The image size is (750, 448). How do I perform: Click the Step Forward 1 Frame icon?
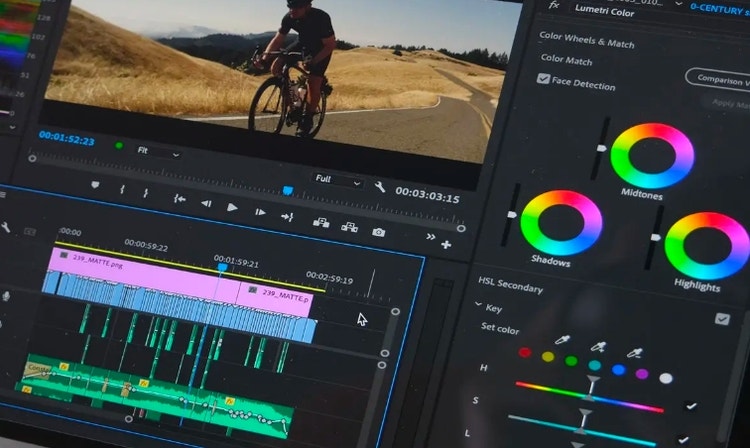coord(260,211)
